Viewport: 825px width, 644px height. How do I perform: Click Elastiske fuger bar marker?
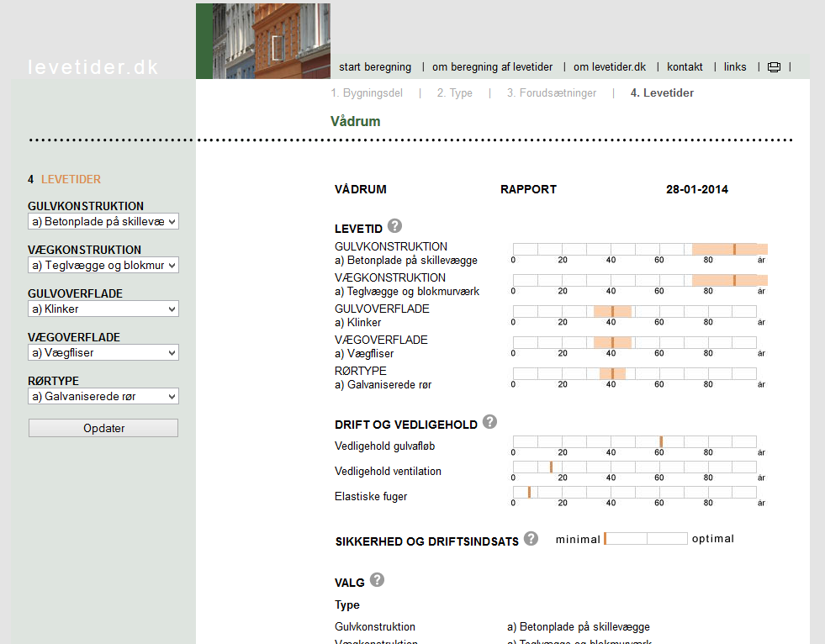tap(529, 492)
